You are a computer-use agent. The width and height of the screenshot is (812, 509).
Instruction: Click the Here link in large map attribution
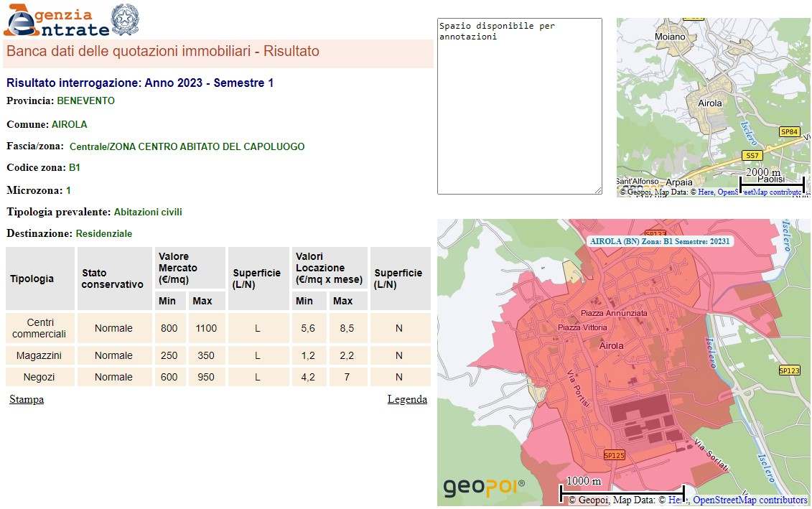pos(675,500)
